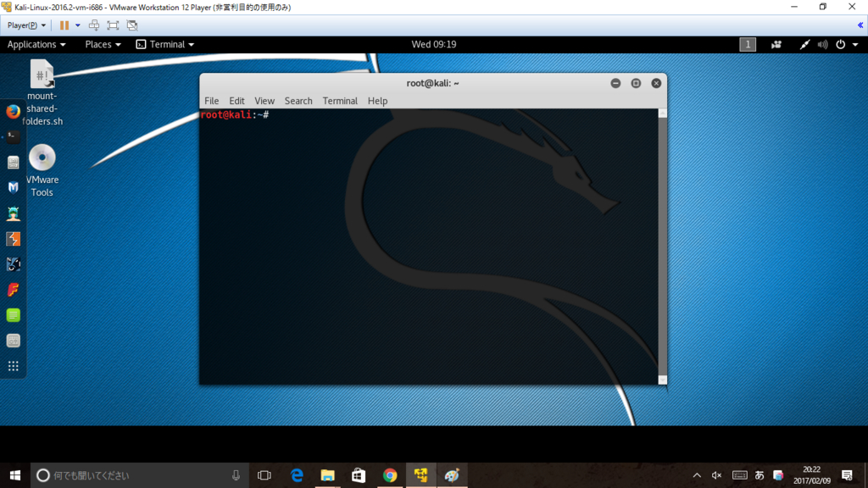This screenshot has height=488, width=868.
Task: Open the network connection icon in top bar
Action: click(x=804, y=44)
